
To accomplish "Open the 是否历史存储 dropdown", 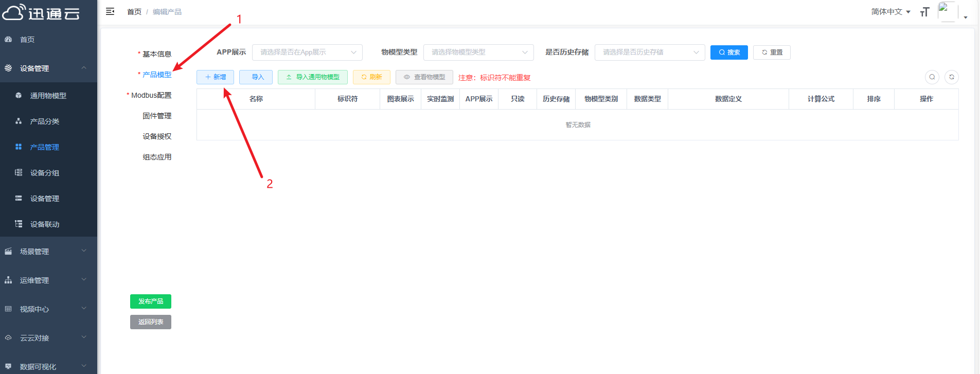I will (649, 52).
